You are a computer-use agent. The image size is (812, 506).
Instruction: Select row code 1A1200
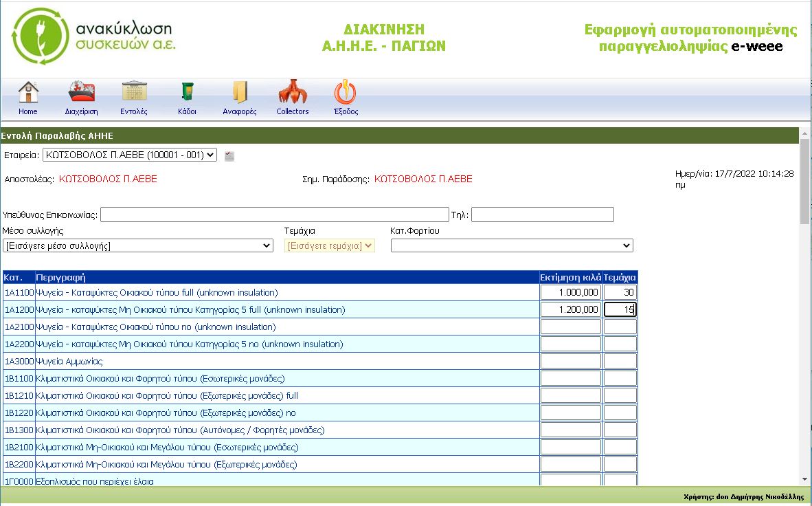[x=19, y=309]
